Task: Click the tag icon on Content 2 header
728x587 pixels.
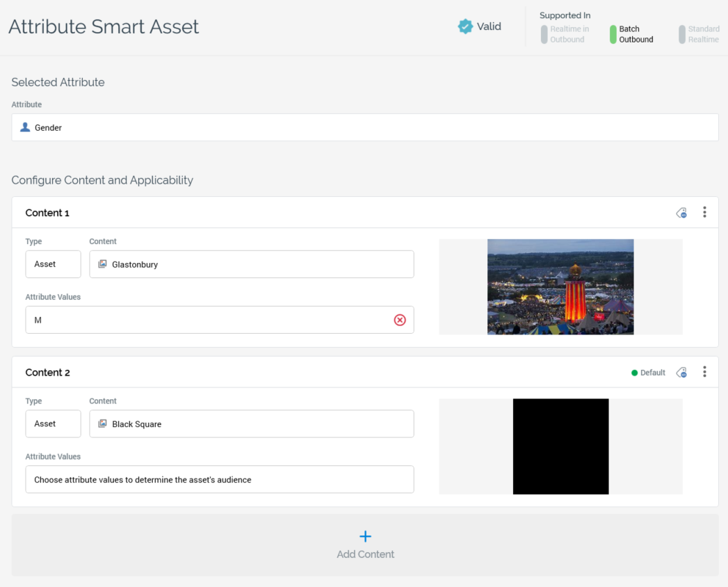Action: tap(681, 372)
